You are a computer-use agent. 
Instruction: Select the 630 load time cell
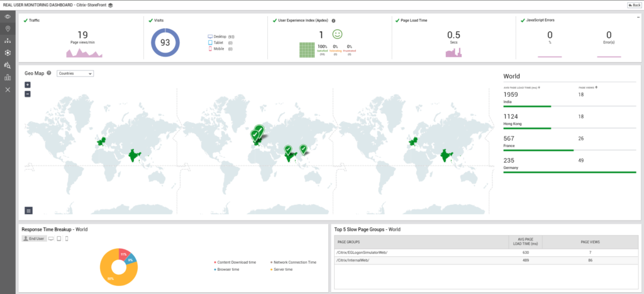click(x=525, y=253)
